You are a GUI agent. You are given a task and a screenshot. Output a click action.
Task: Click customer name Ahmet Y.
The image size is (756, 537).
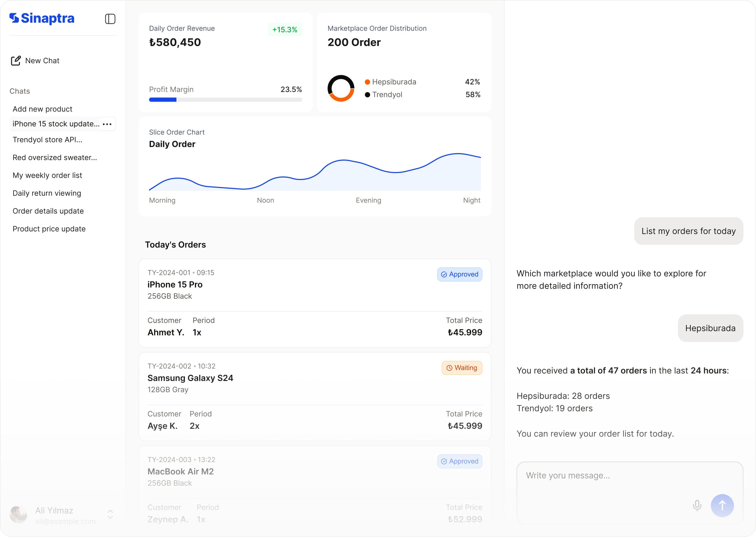(166, 333)
